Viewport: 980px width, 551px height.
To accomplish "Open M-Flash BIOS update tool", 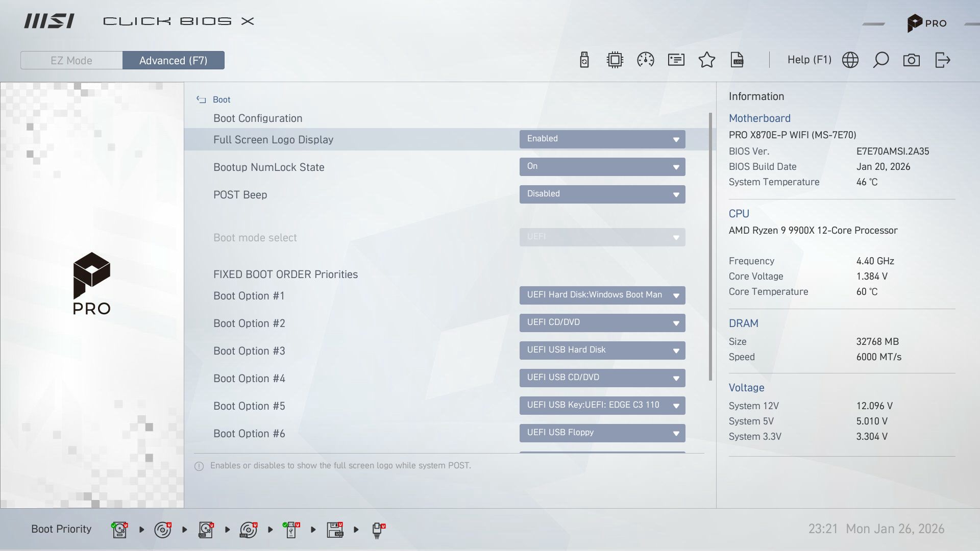I will click(584, 60).
